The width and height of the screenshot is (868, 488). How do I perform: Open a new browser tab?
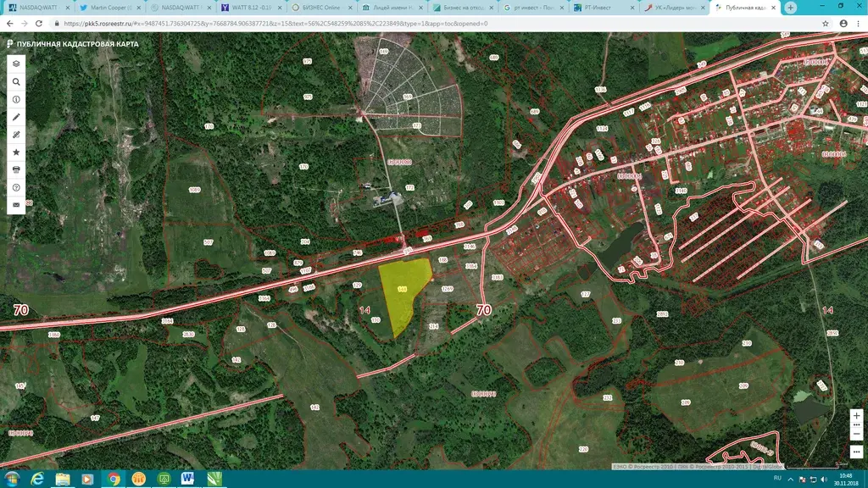(790, 8)
